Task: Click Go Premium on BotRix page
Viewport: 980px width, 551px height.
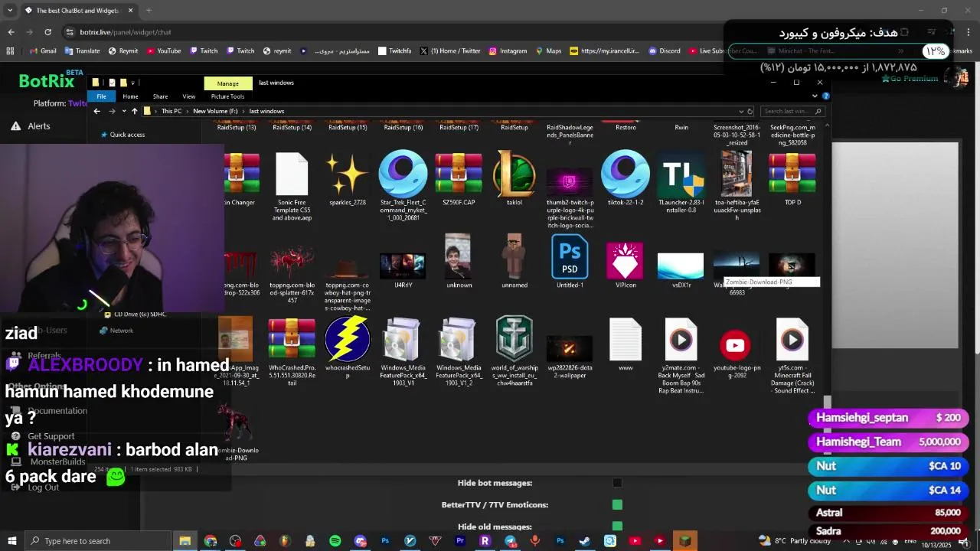Action: [x=910, y=79]
